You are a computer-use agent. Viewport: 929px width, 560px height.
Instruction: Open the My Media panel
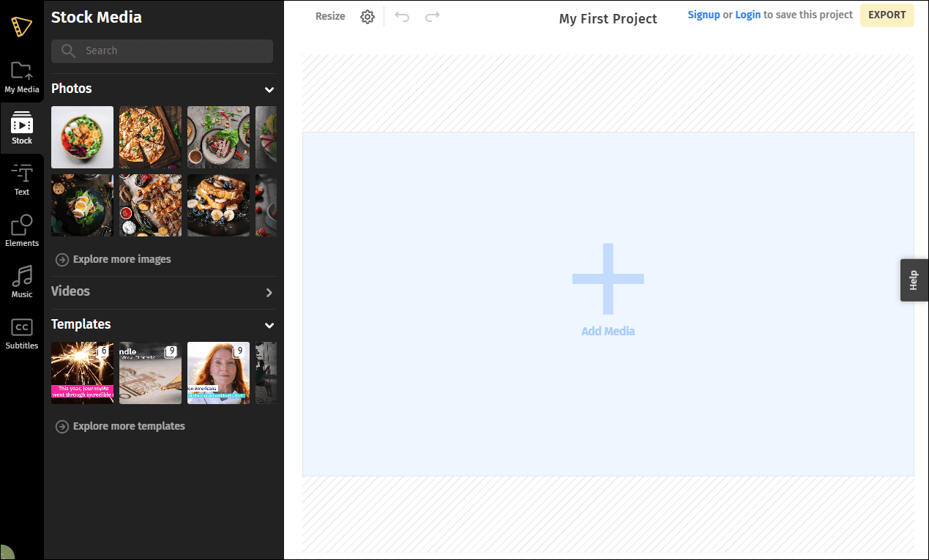click(x=22, y=77)
